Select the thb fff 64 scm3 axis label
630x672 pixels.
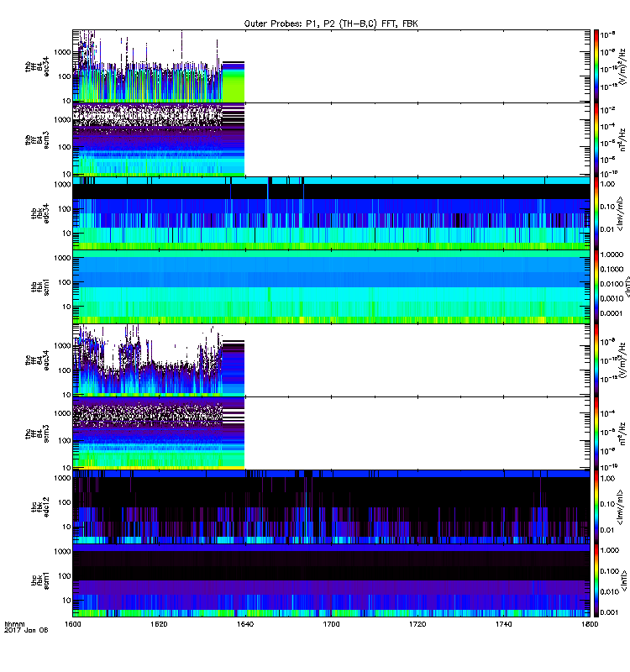(37, 140)
